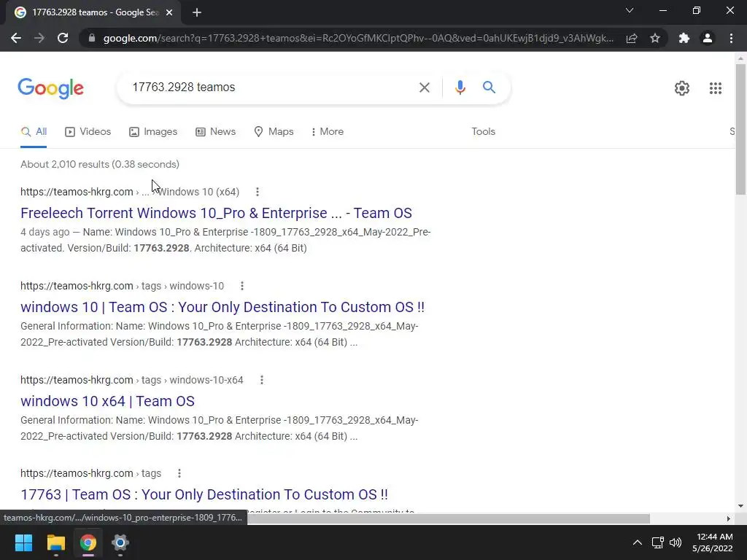View site info lock icon
Screen dimensions: 747x560
coord(92,38)
